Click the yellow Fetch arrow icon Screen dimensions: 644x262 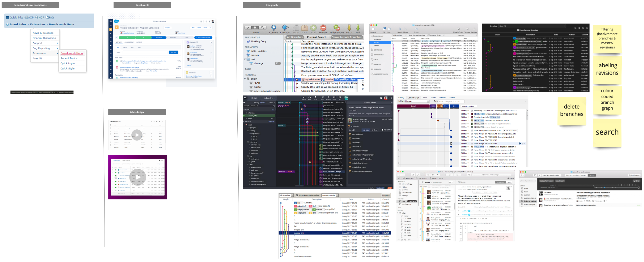[349, 28]
